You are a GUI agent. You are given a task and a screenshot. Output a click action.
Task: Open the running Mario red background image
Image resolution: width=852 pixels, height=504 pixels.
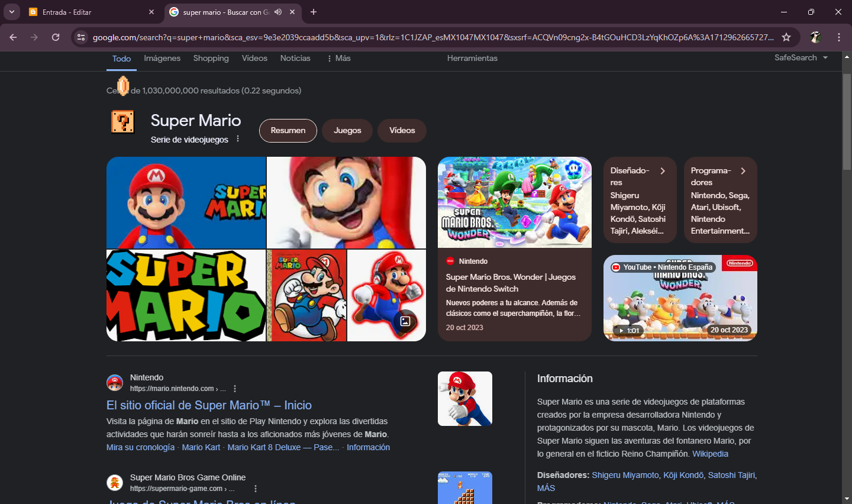(x=306, y=295)
